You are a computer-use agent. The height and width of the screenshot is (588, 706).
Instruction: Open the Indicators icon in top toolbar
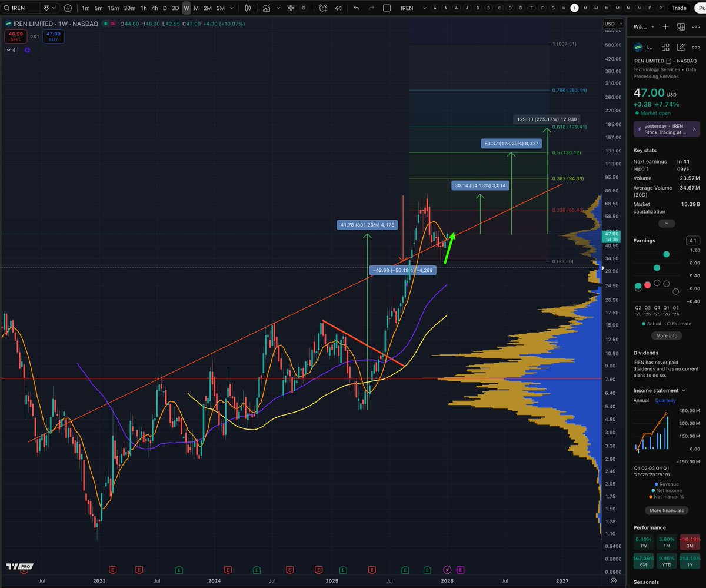[267, 8]
